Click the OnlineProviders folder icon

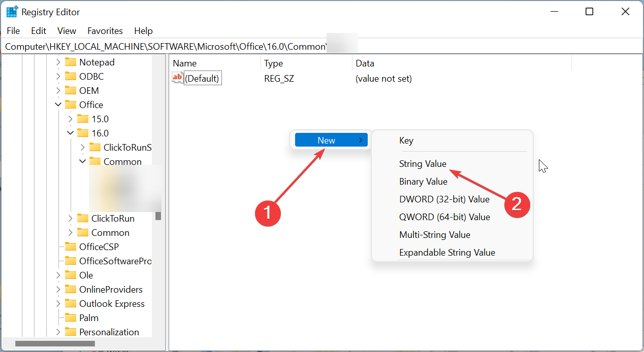point(71,289)
